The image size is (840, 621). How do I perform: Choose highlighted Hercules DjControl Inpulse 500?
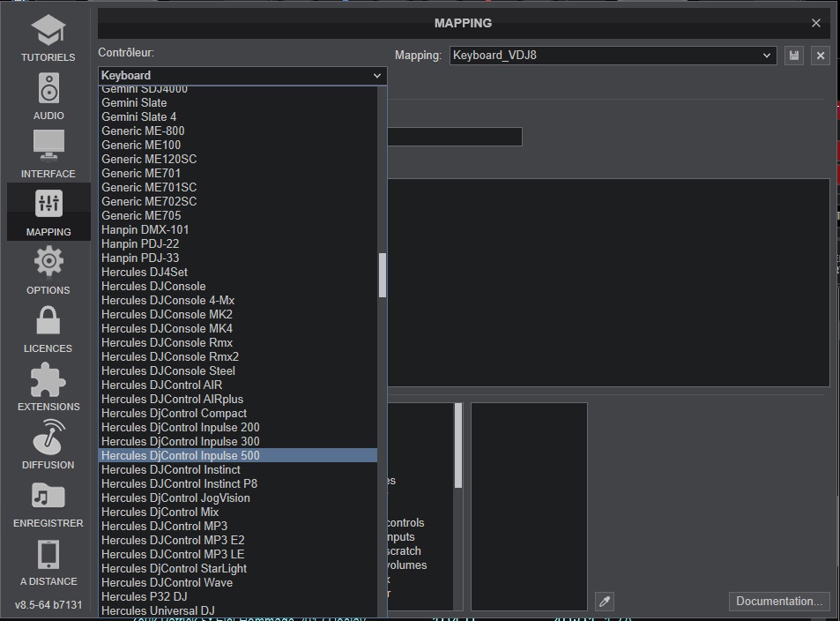click(238, 455)
